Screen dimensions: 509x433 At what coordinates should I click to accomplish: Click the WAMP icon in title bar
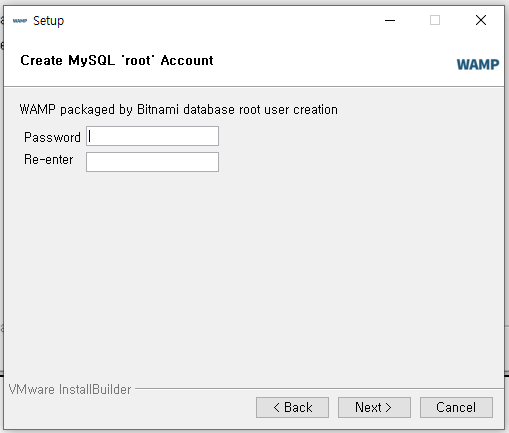click(x=20, y=21)
